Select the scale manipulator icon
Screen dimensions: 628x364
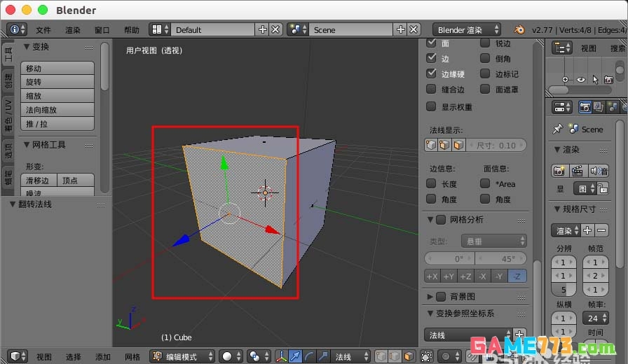[323, 356]
